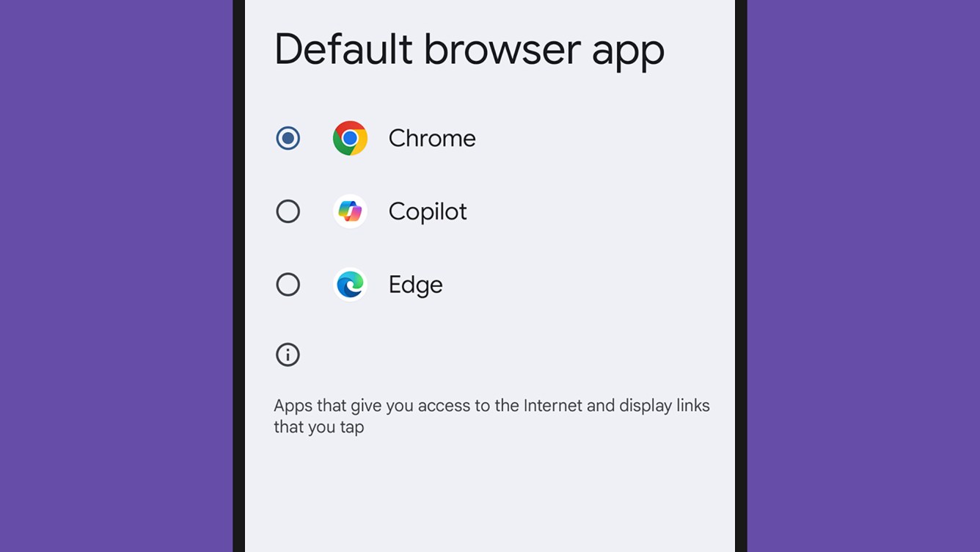Click the Copilot text label
The image size is (980, 552).
428,211
